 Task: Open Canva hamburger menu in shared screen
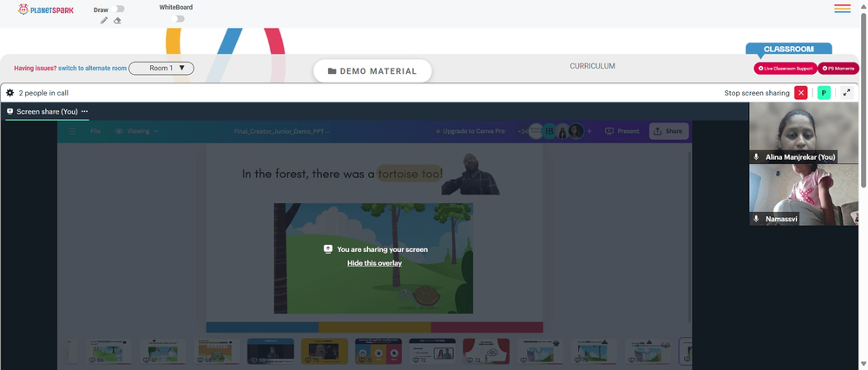[x=72, y=131]
